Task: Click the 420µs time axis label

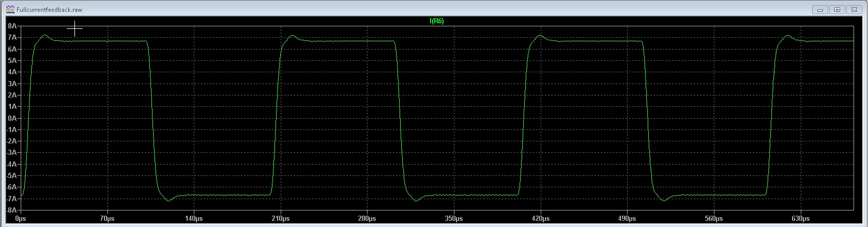Action: coord(541,219)
